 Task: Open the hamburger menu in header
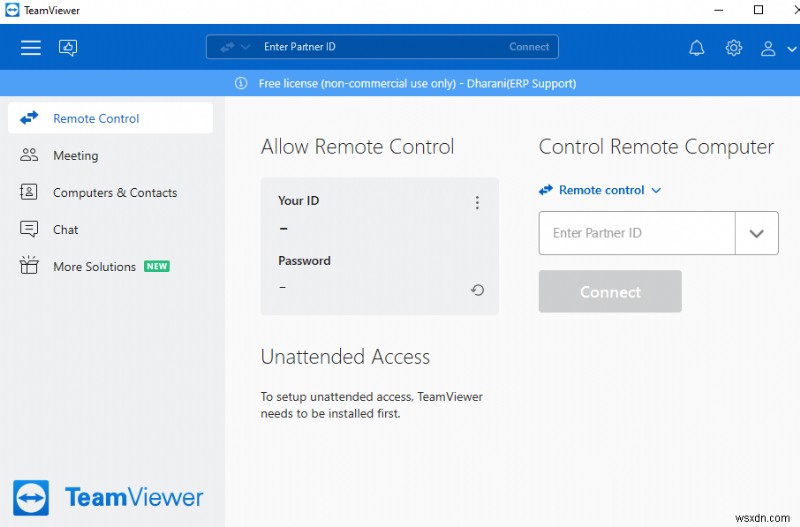31,47
